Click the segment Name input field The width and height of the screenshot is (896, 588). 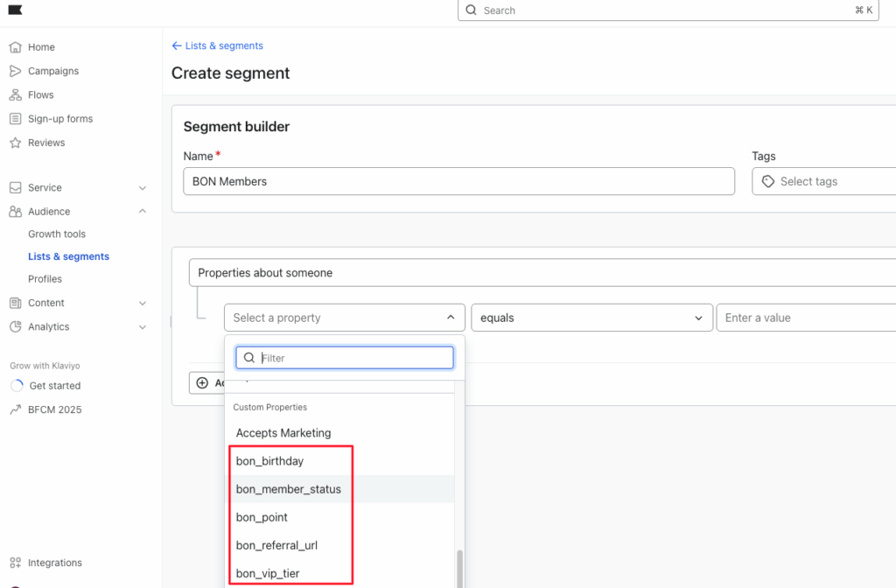click(x=458, y=181)
